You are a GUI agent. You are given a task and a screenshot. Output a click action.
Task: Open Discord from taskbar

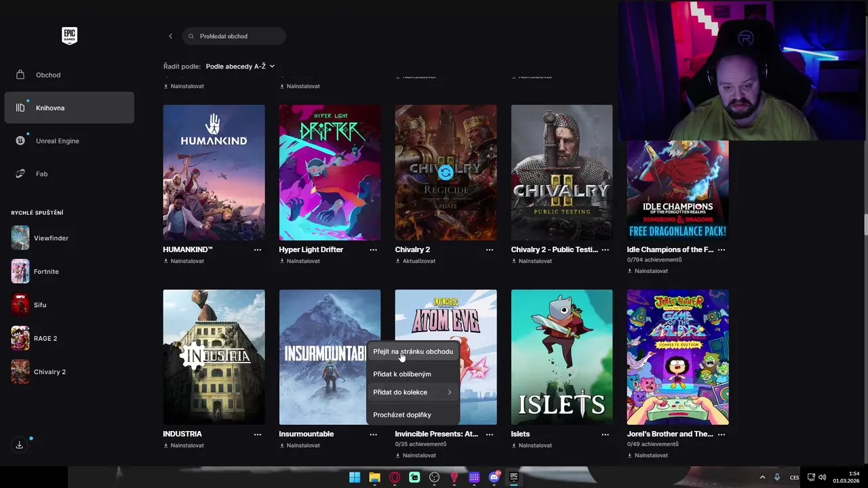click(x=494, y=477)
